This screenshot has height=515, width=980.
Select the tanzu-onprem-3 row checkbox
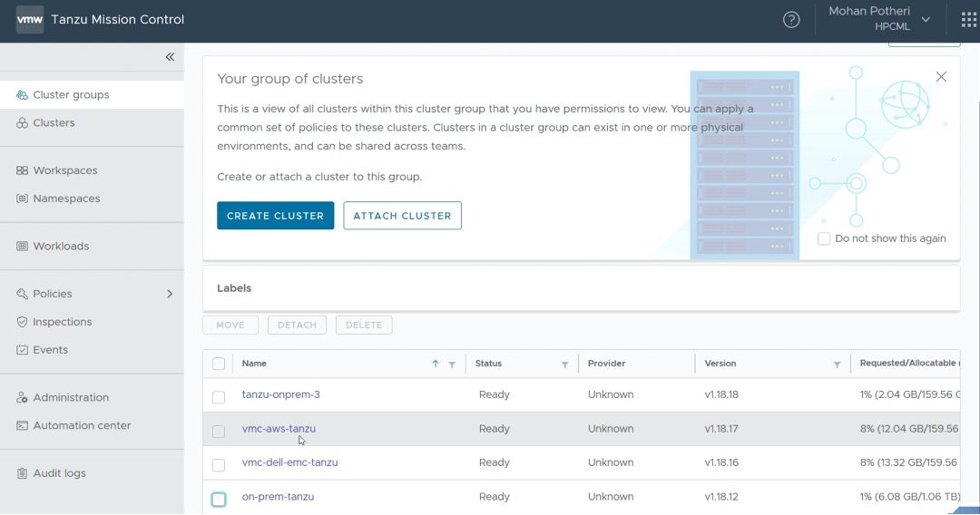pos(219,397)
